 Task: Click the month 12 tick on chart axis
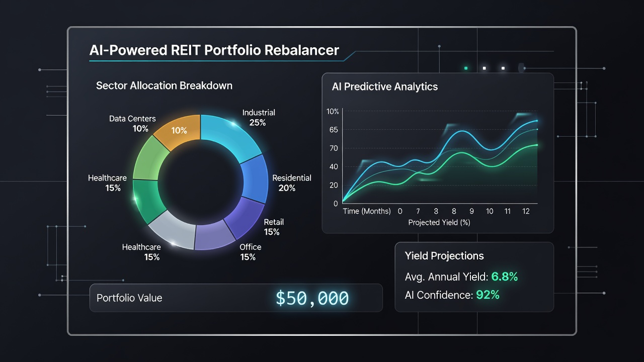pyautogui.click(x=526, y=211)
